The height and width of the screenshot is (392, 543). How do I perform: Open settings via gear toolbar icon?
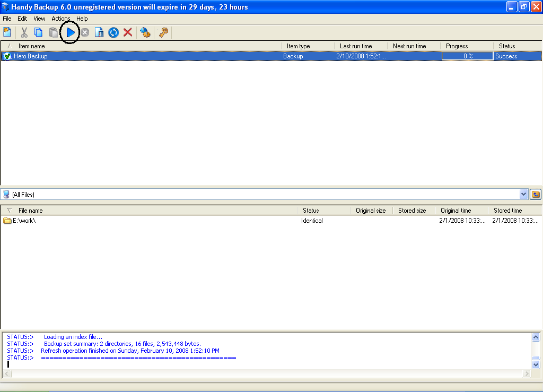click(145, 32)
